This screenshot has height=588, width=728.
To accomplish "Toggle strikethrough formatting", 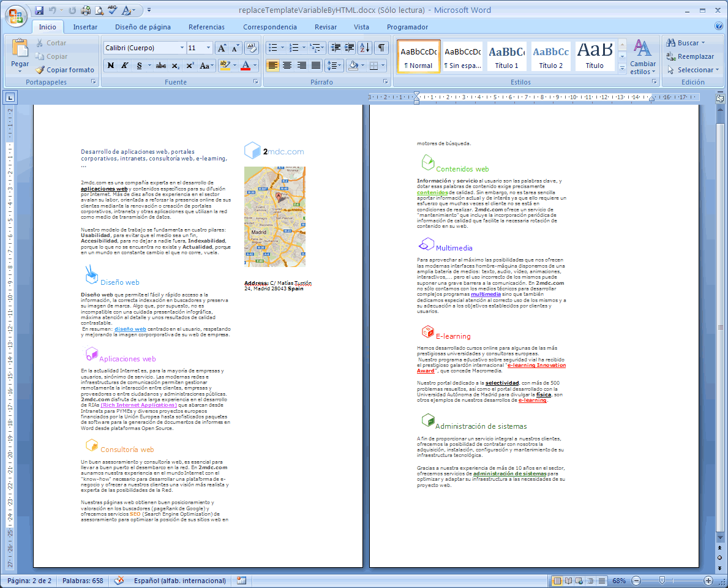I will click(160, 66).
